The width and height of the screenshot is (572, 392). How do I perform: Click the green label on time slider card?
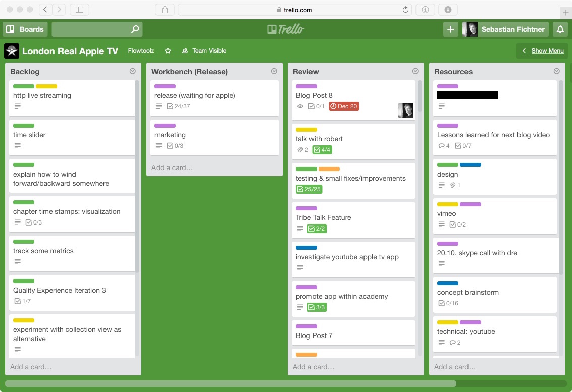(x=24, y=126)
